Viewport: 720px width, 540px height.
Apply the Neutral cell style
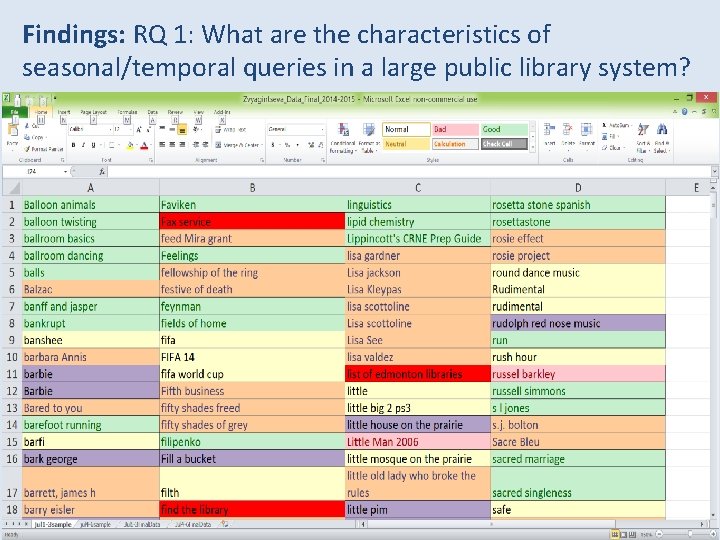(406, 144)
